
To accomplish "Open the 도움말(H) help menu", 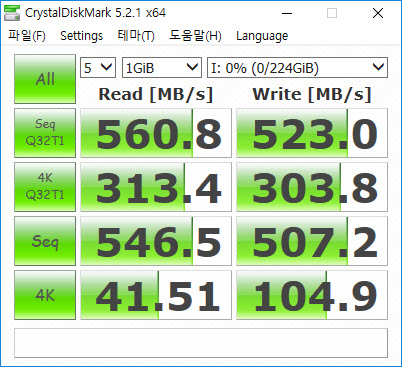I will tap(195, 35).
